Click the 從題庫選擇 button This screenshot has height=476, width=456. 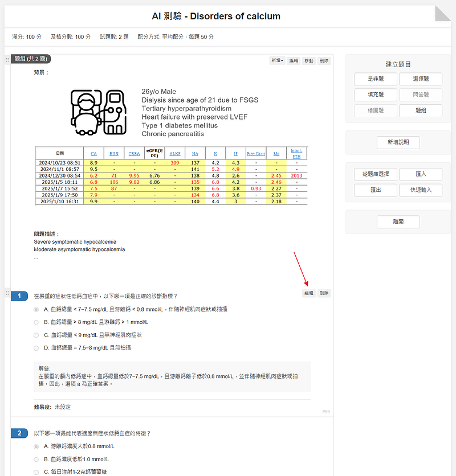(x=376, y=174)
